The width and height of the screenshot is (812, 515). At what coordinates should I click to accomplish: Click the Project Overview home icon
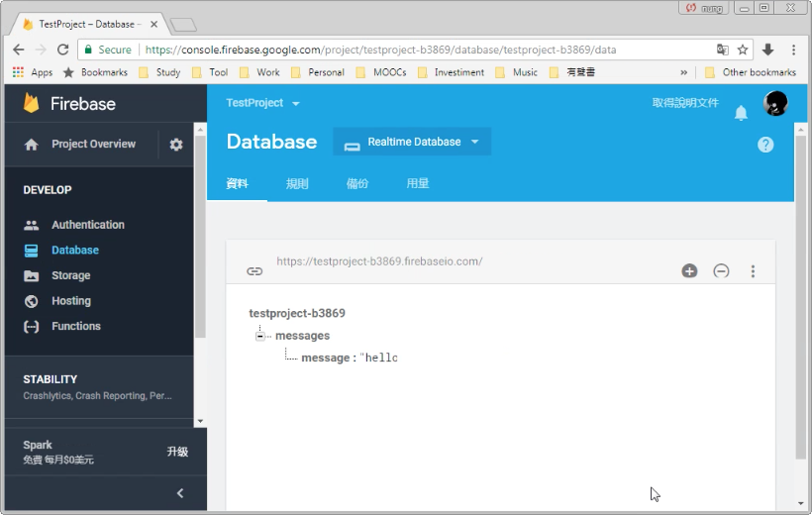tap(31, 145)
